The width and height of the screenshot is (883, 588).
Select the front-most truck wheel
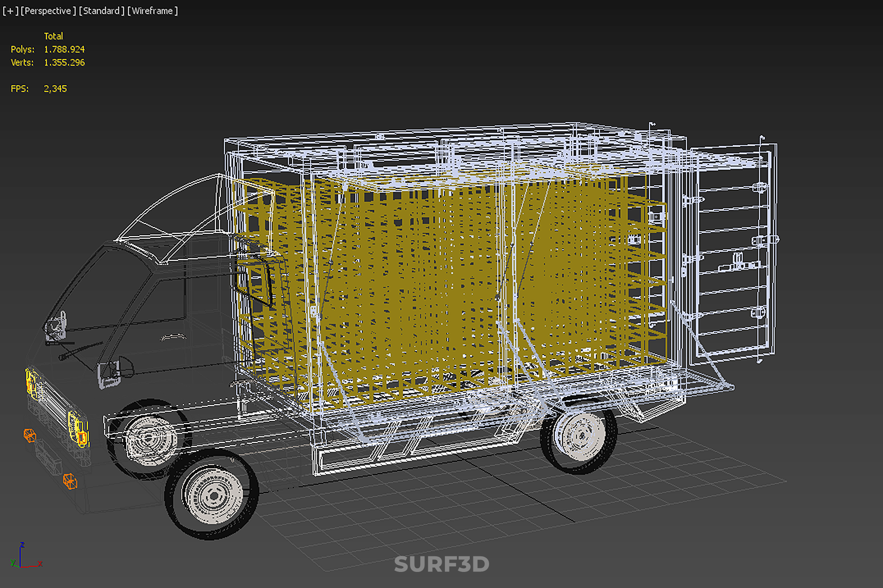coord(212,495)
